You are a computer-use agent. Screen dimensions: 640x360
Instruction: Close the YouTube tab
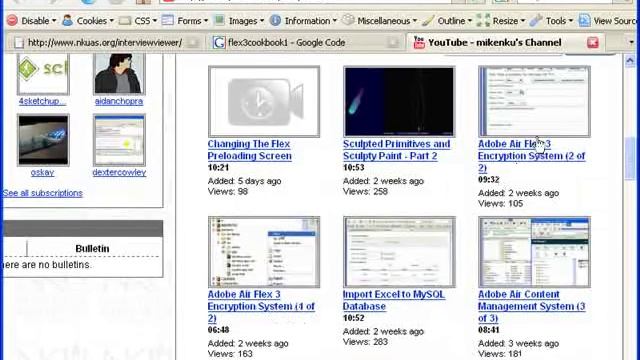pyautogui.click(x=593, y=42)
